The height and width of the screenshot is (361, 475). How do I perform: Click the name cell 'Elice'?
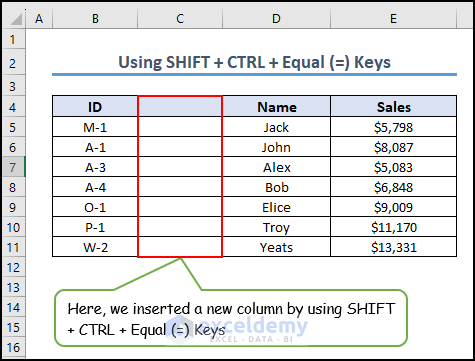pos(276,207)
